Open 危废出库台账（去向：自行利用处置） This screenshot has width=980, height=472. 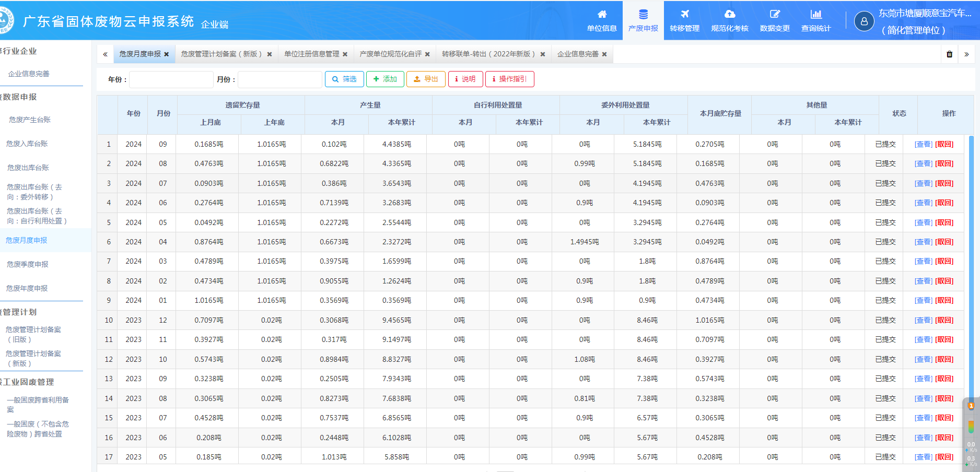37,216
